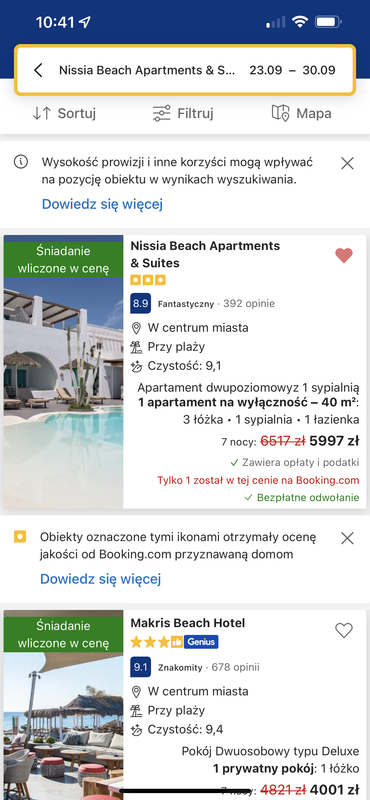Open the Makris Beach Hotel title
This screenshot has width=370, height=800.
188,623
